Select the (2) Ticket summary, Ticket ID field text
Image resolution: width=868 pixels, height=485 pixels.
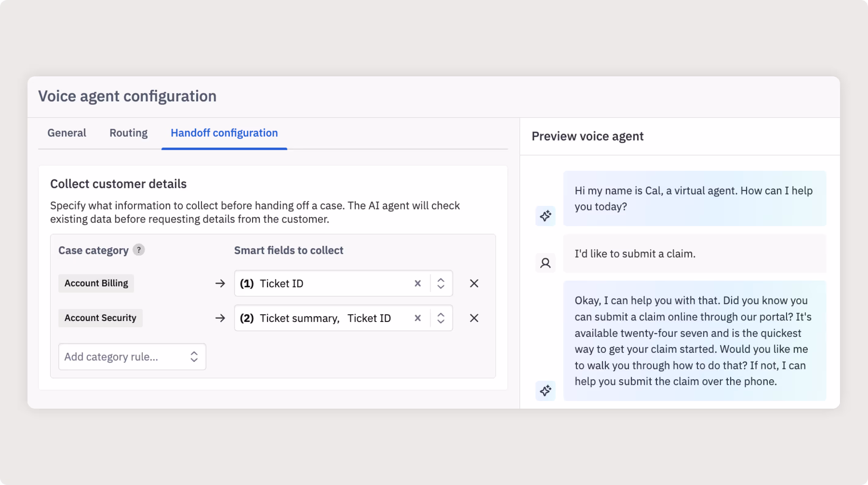[315, 318]
